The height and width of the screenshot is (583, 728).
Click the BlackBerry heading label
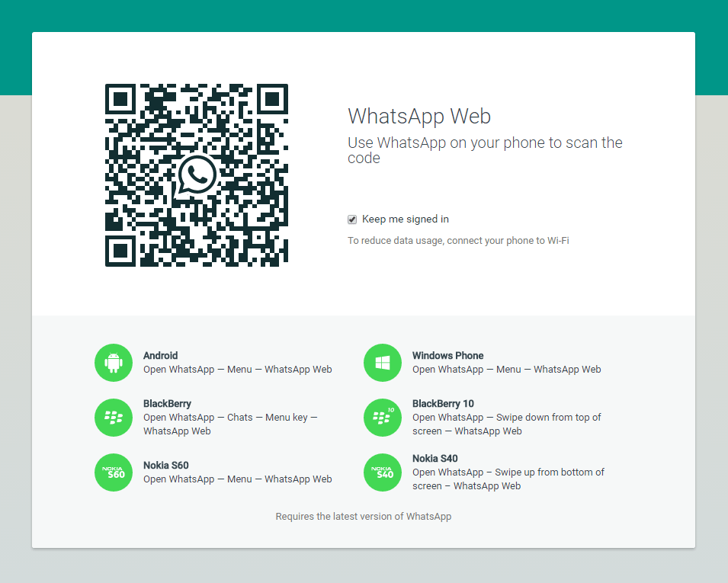pos(167,404)
